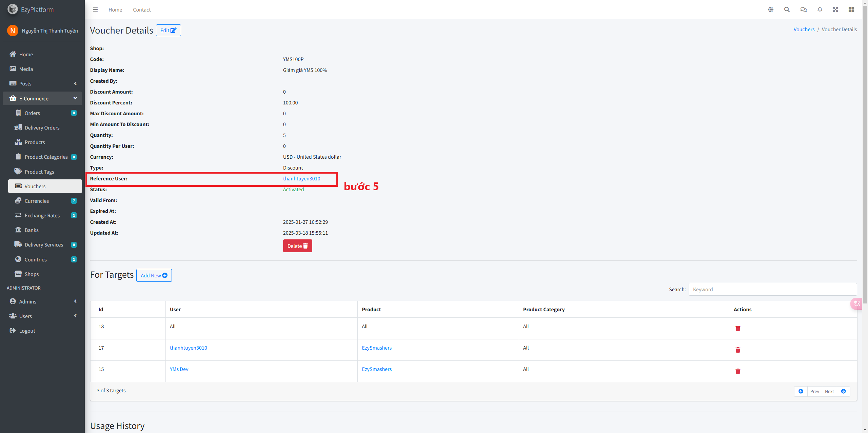The image size is (868, 433).
Task: Open Currencies menu item
Action: (x=45, y=201)
